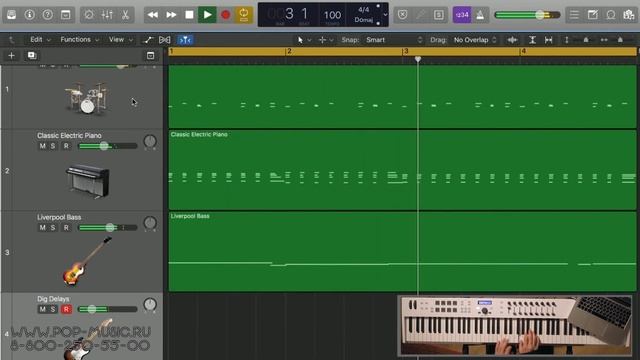Mute the Liverpool Bass track
Viewport: 640px width, 360px height.
[42, 227]
